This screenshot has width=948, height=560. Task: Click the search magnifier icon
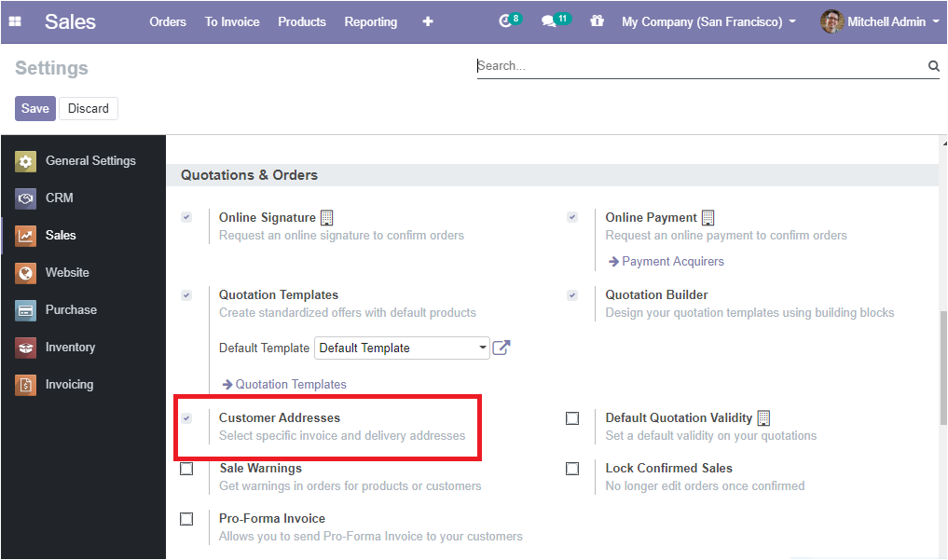(933, 66)
